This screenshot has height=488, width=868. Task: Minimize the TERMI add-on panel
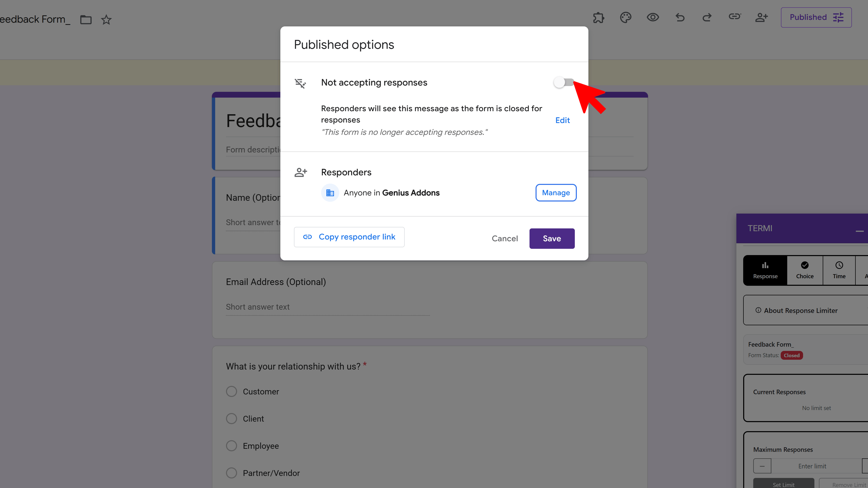point(860,231)
